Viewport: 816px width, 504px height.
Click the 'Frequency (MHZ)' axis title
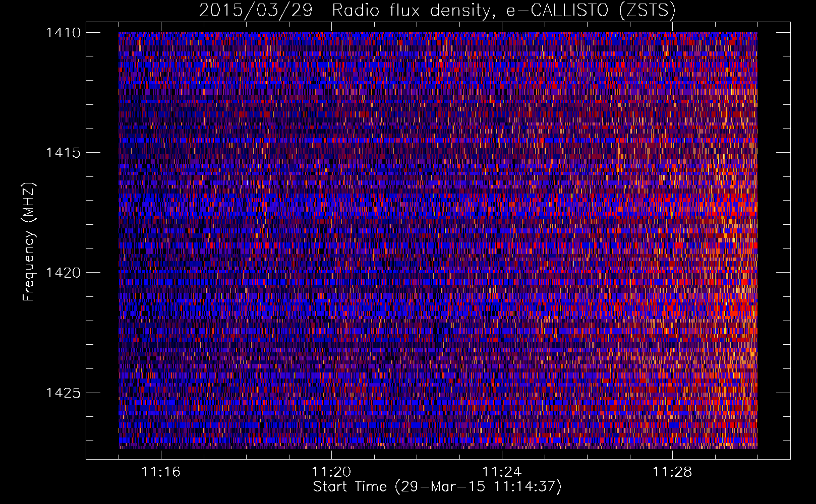coord(29,242)
